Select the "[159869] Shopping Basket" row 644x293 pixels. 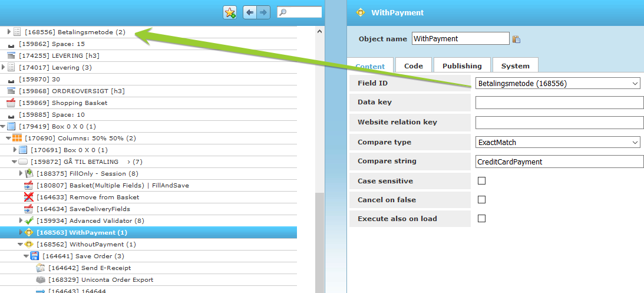point(148,103)
